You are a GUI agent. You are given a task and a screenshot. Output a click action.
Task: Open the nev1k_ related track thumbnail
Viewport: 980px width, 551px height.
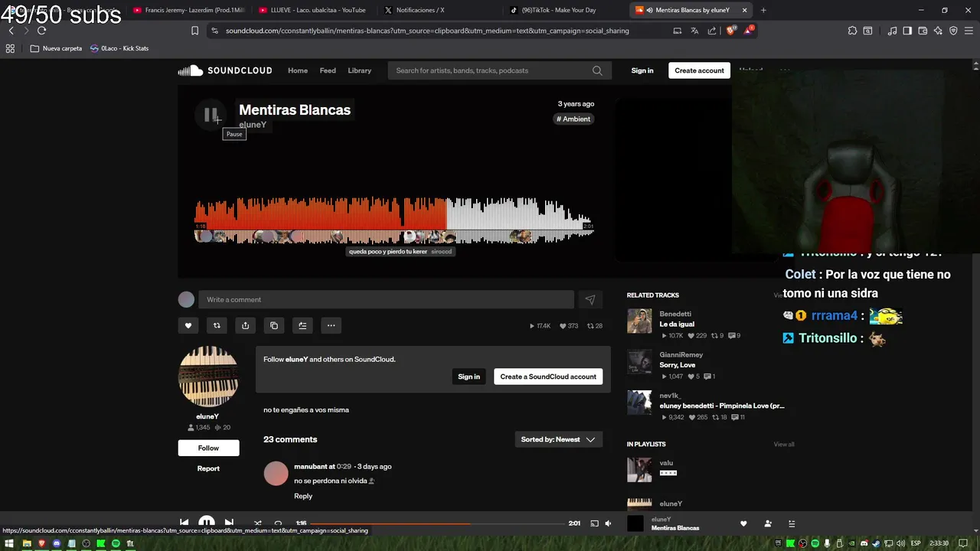point(639,403)
